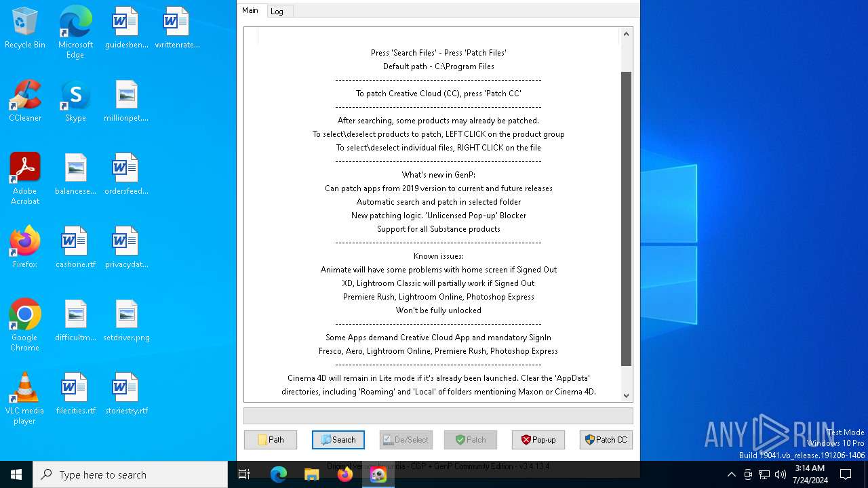This screenshot has width=868, height=488.
Task: Open Edge from the taskbar
Action: [x=279, y=474]
